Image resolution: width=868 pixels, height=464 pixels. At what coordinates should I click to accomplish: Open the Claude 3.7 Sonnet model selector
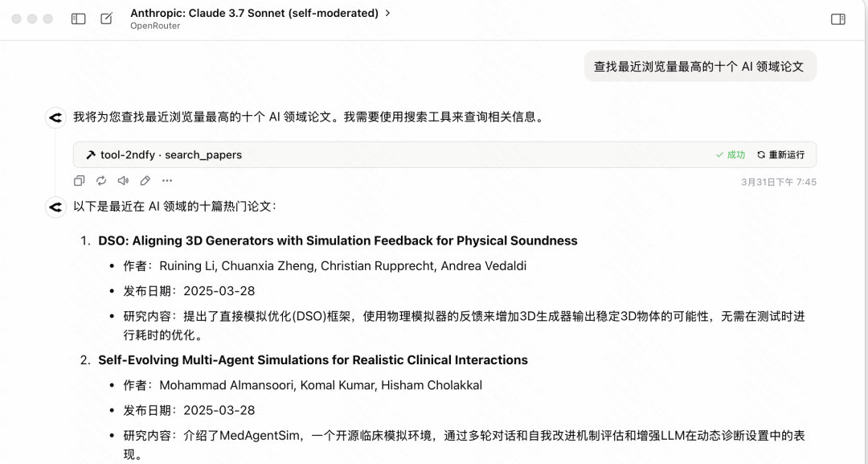point(255,14)
